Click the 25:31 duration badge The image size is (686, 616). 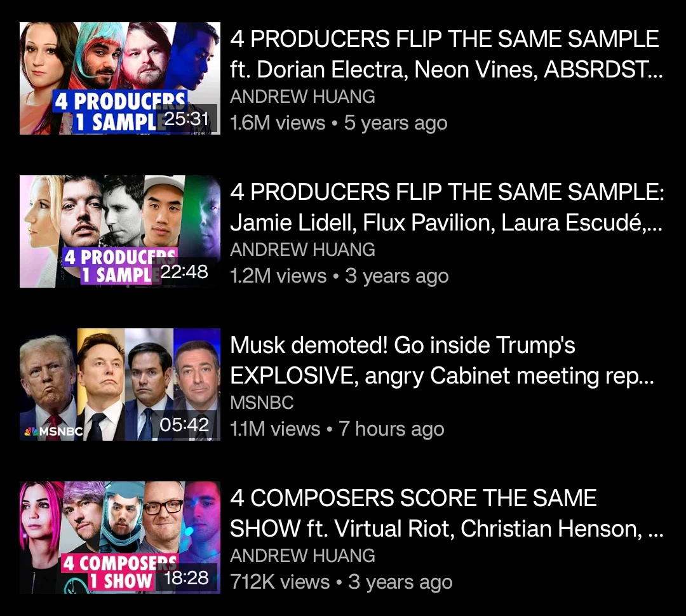[186, 119]
